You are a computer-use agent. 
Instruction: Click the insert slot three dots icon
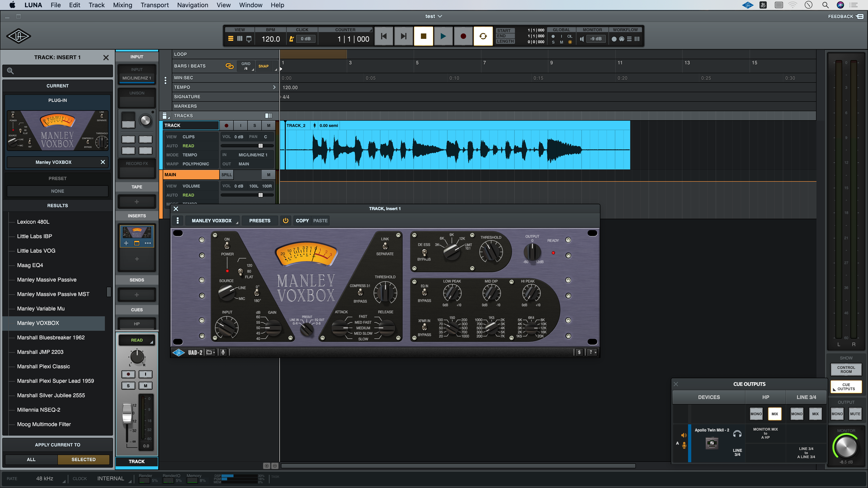pos(148,243)
